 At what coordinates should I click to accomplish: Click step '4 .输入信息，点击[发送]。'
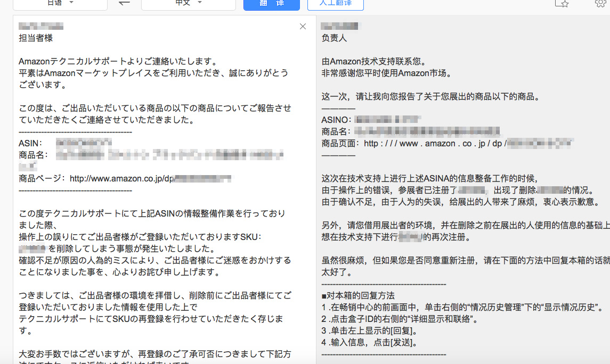point(370,343)
